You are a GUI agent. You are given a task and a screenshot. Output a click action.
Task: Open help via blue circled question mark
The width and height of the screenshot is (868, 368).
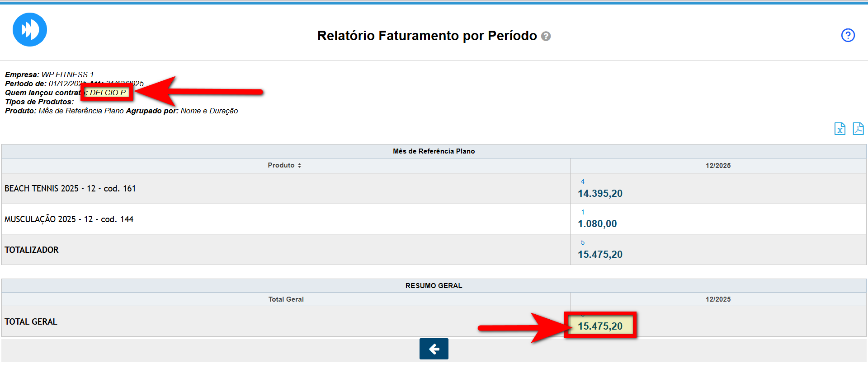click(x=848, y=35)
